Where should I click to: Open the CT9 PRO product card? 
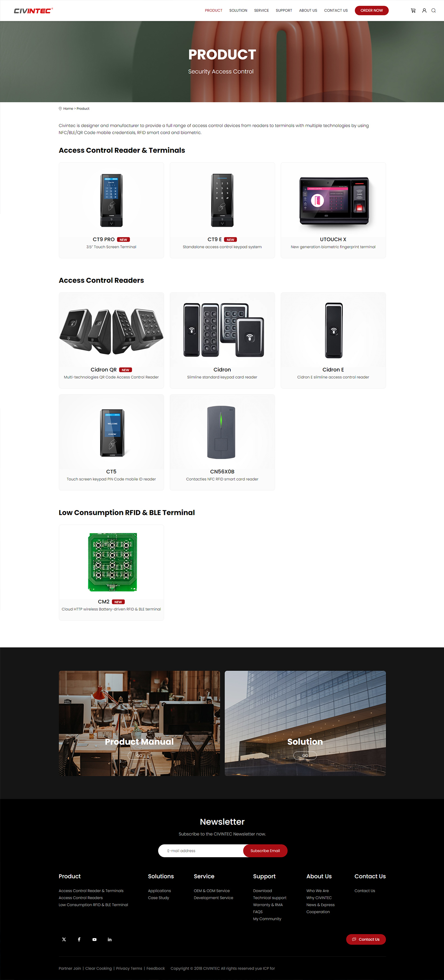111,210
